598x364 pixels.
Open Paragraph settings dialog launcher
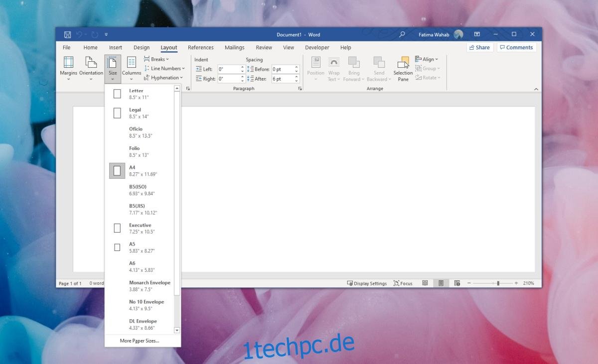point(300,89)
